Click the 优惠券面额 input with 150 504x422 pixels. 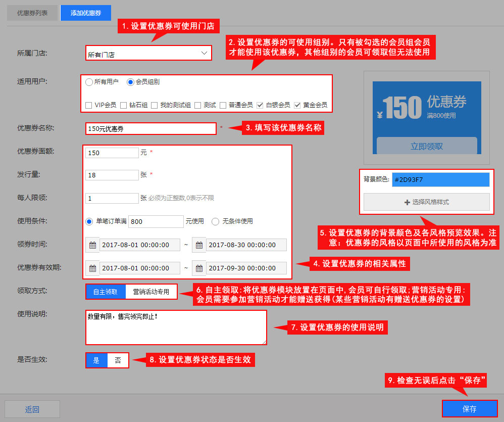coord(112,153)
